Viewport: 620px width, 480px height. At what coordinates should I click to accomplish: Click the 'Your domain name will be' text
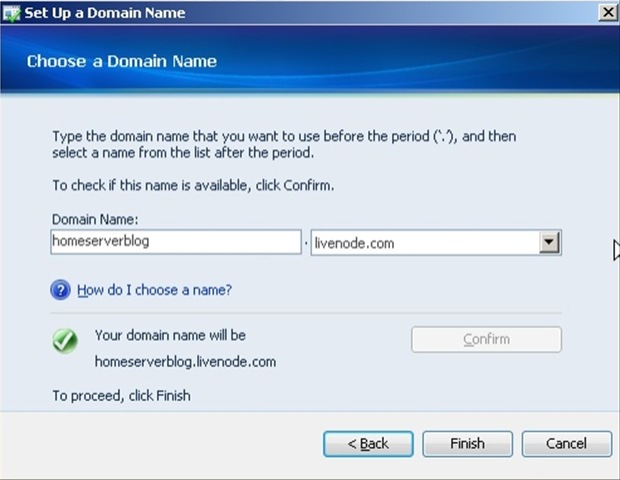[170, 335]
